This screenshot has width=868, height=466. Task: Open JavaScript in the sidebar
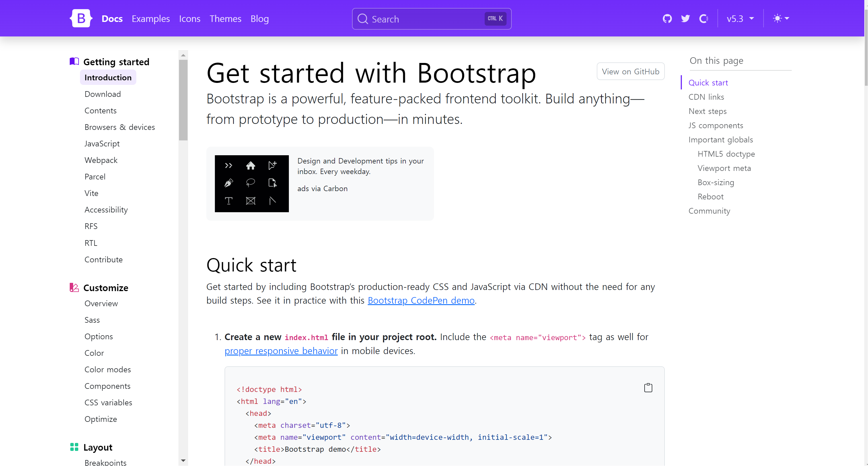pyautogui.click(x=102, y=143)
